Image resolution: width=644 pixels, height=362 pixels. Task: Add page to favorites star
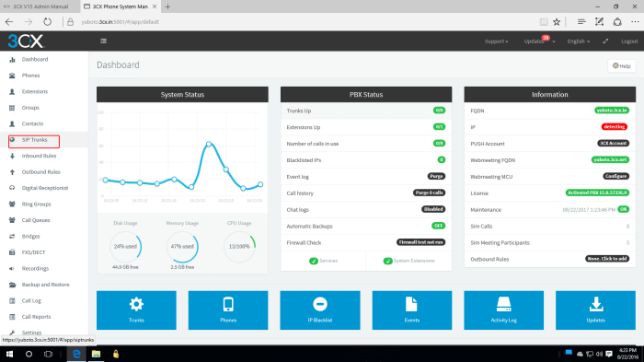coord(557,22)
